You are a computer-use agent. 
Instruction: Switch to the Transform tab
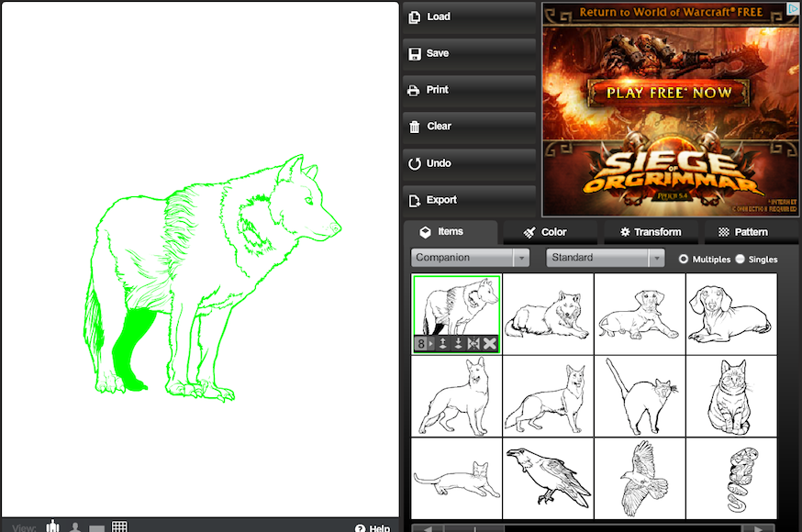(x=650, y=232)
